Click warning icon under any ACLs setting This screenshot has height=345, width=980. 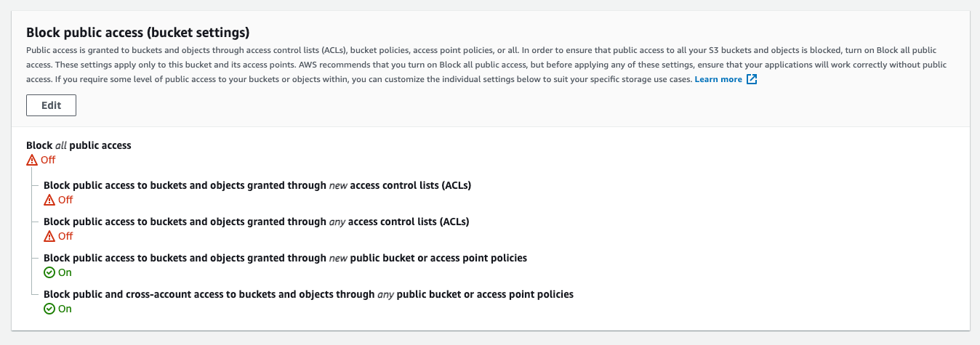(x=49, y=236)
